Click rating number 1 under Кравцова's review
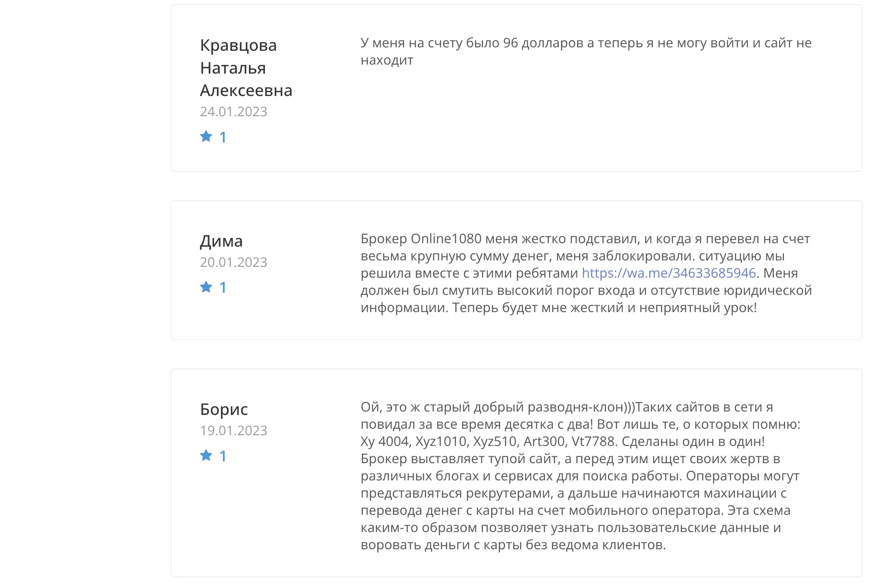The width and height of the screenshot is (884, 588). [223, 137]
